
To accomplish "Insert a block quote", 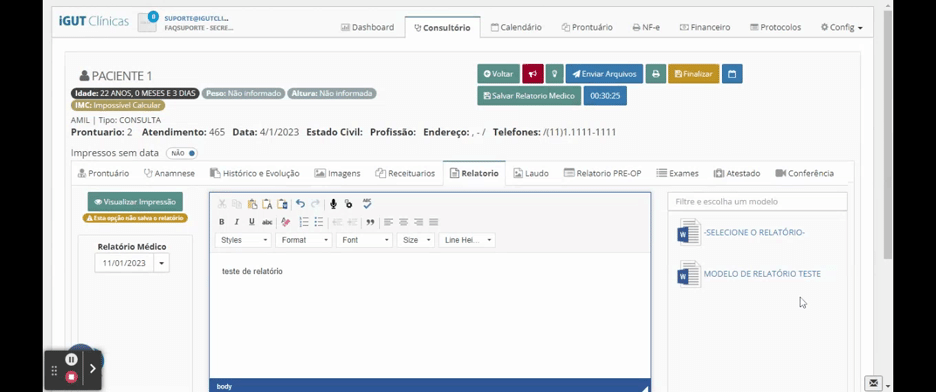I will click(370, 222).
